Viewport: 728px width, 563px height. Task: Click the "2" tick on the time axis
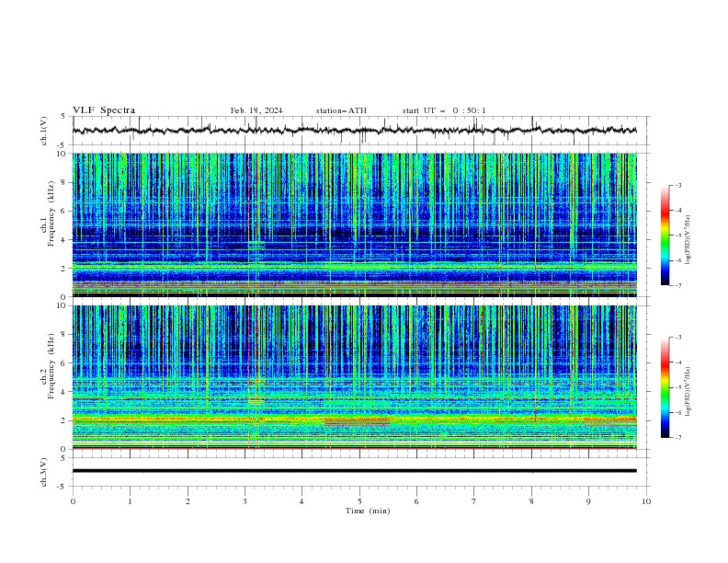[188, 501]
